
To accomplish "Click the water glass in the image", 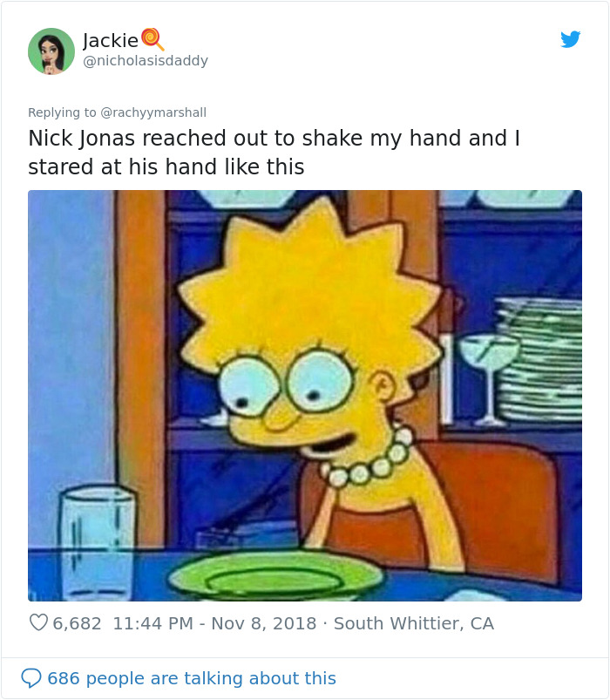I will tap(98, 542).
